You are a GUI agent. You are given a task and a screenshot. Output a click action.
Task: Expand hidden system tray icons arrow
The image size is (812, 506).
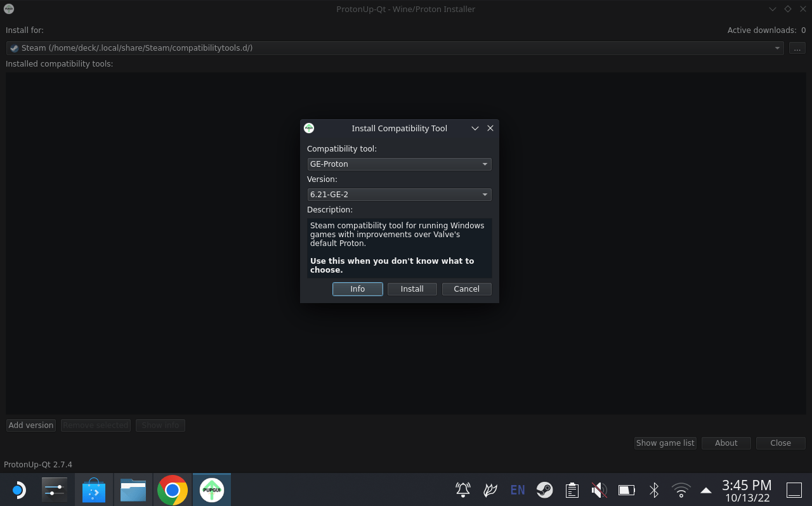point(706,490)
